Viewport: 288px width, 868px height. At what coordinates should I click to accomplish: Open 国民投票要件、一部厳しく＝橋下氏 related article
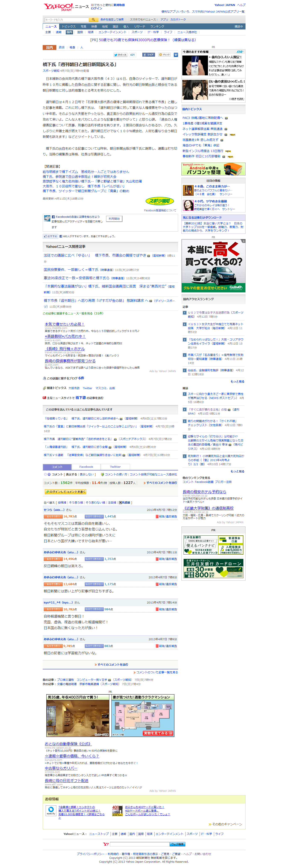tap(71, 270)
